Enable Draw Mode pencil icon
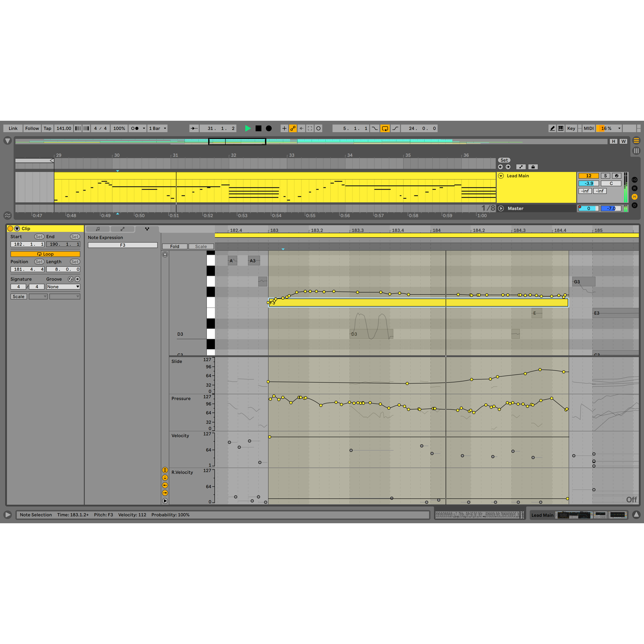The image size is (644, 644). point(552,128)
